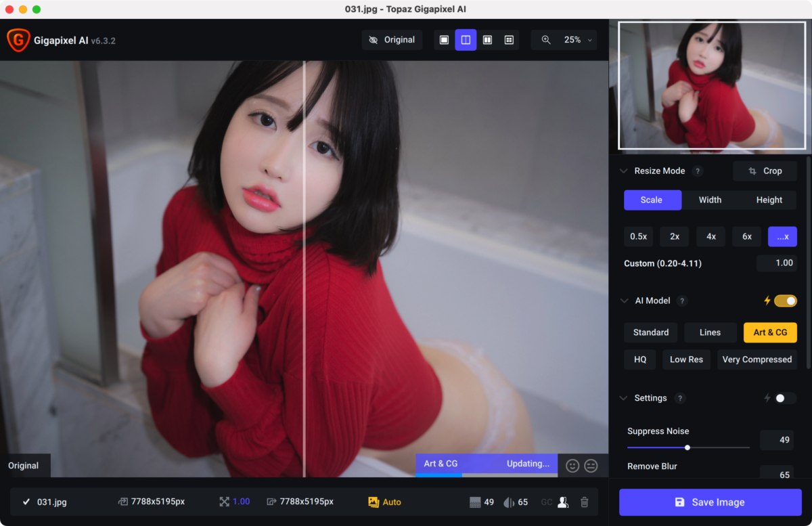The image size is (812, 526).
Task: Click the navigator preview thumbnail
Action: [x=712, y=85]
